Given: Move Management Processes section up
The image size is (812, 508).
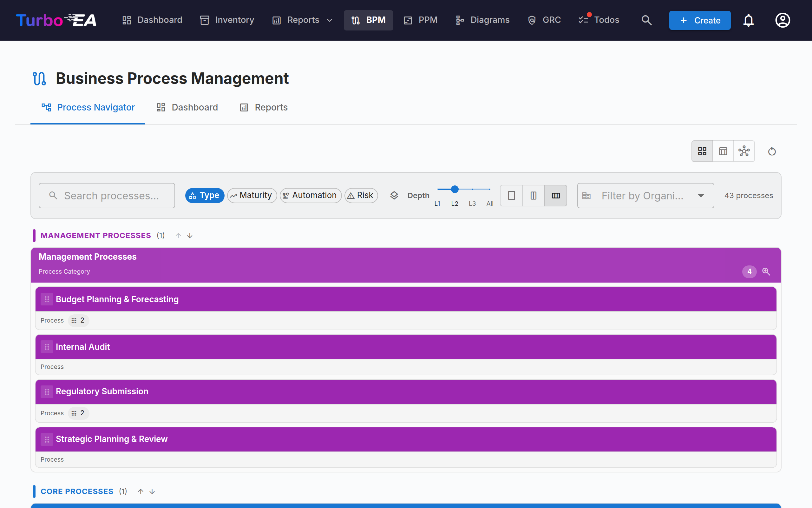Looking at the screenshot, I should (x=178, y=236).
